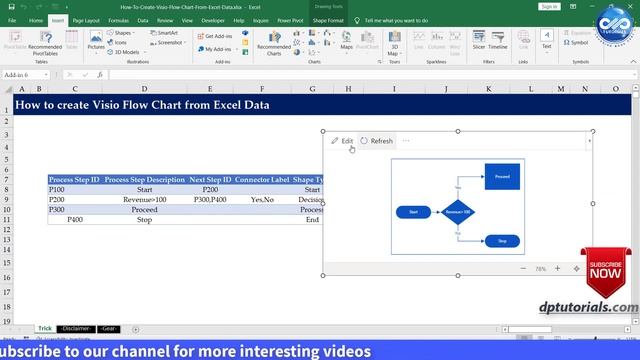Open Recommended Charts
The height and width of the screenshot is (360, 640).
point(274,43)
